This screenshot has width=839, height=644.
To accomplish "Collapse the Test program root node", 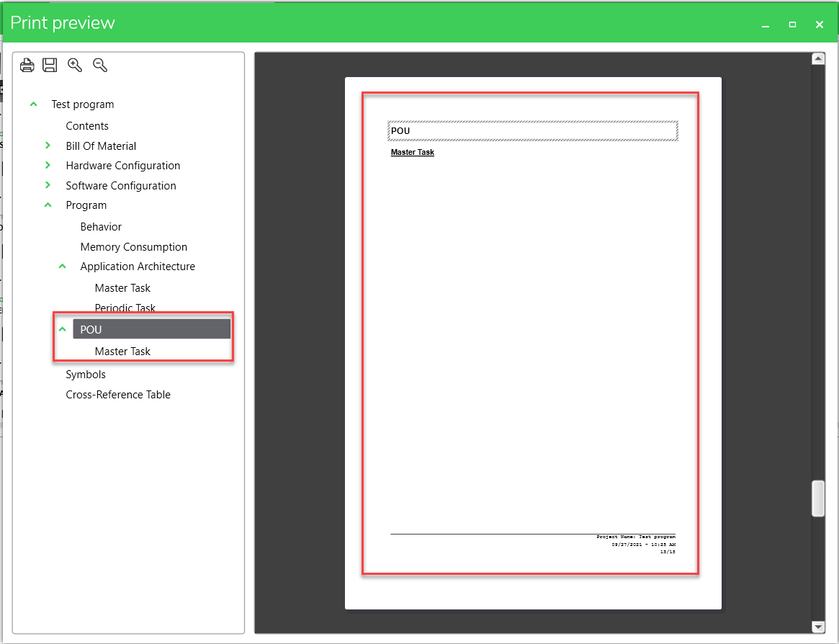I will tap(33, 104).
